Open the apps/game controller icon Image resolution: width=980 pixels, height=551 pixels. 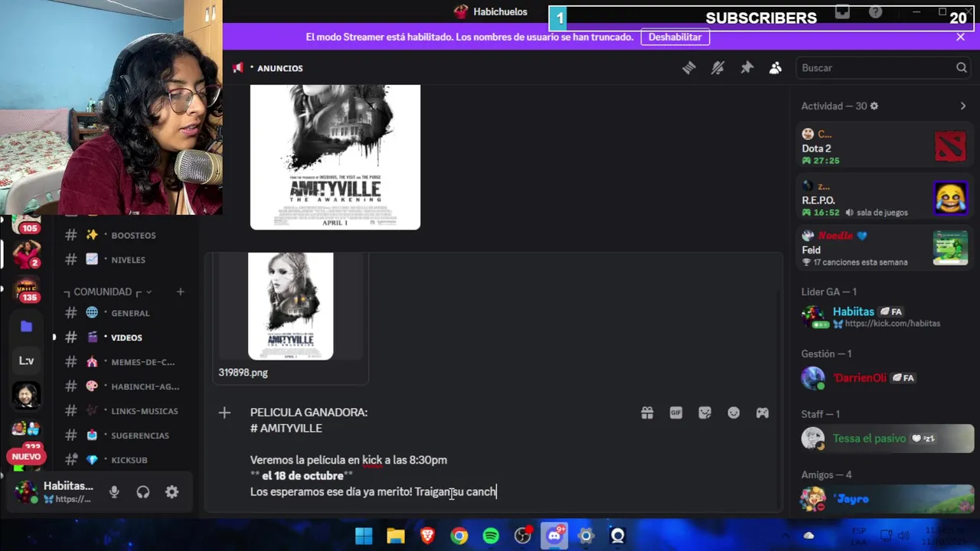763,413
